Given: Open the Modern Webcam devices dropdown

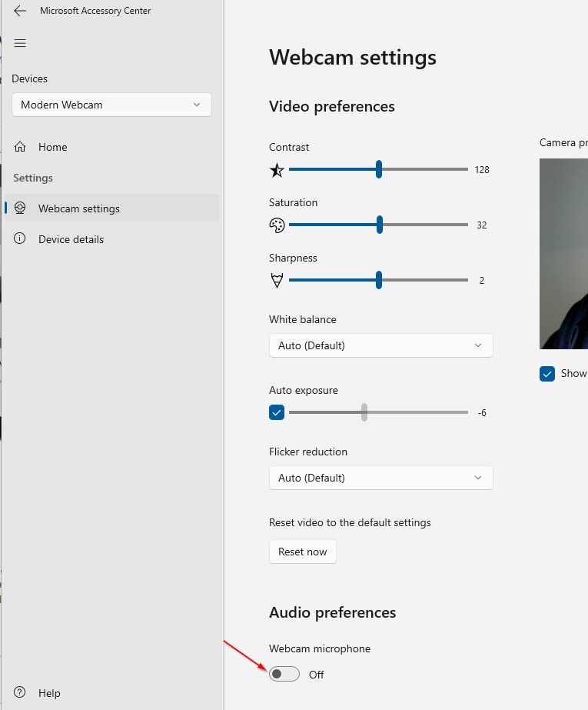Looking at the screenshot, I should tap(111, 105).
